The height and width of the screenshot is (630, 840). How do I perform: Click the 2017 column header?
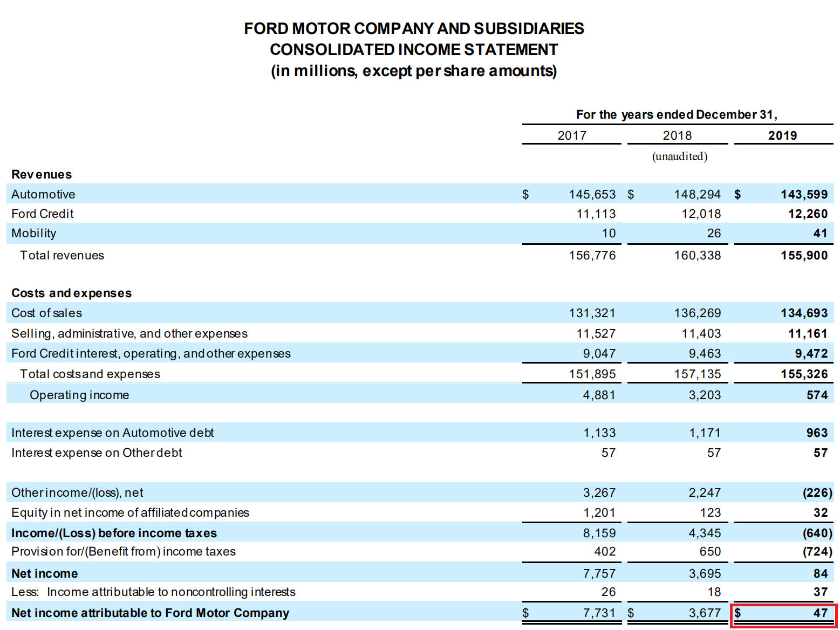[x=572, y=135]
